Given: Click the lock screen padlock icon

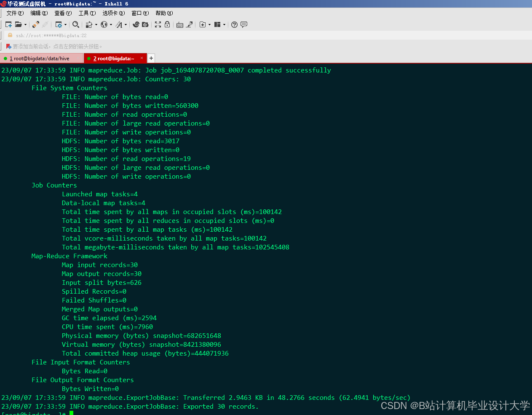Looking at the screenshot, I should tap(167, 24).
